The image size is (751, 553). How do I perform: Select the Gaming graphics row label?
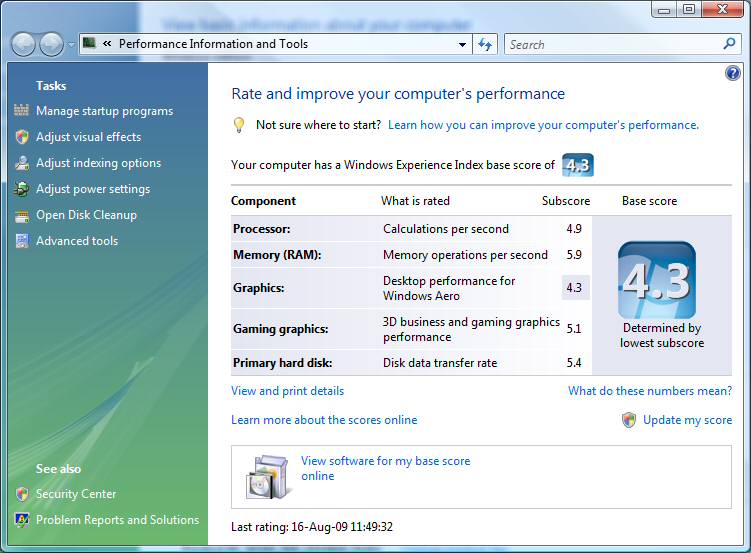pyautogui.click(x=281, y=329)
